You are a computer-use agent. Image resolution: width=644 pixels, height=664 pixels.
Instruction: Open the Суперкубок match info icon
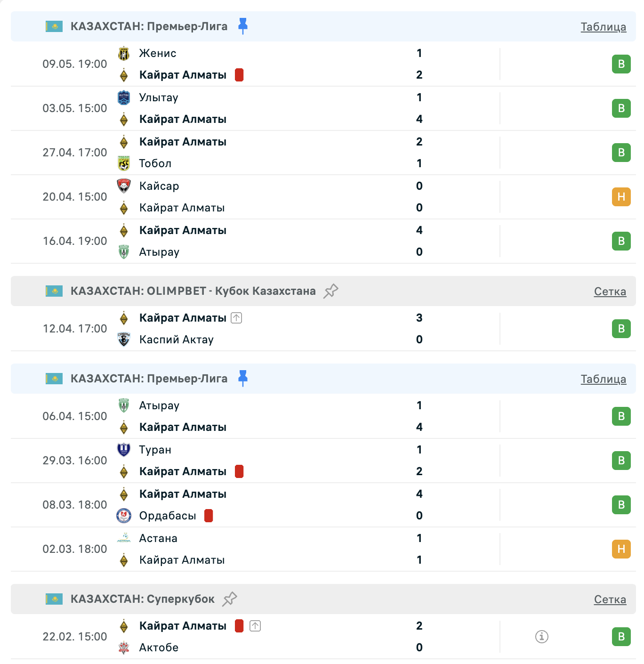(542, 637)
